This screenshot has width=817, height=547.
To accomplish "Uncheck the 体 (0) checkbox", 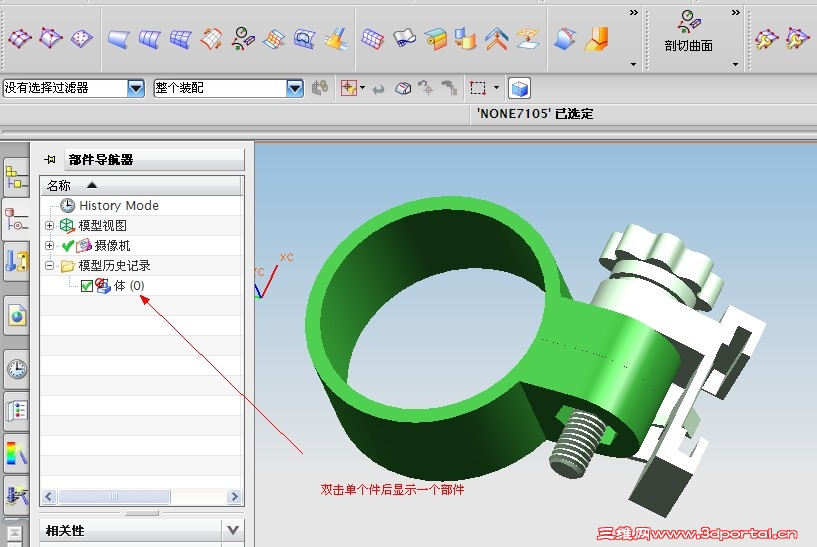I will click(86, 286).
